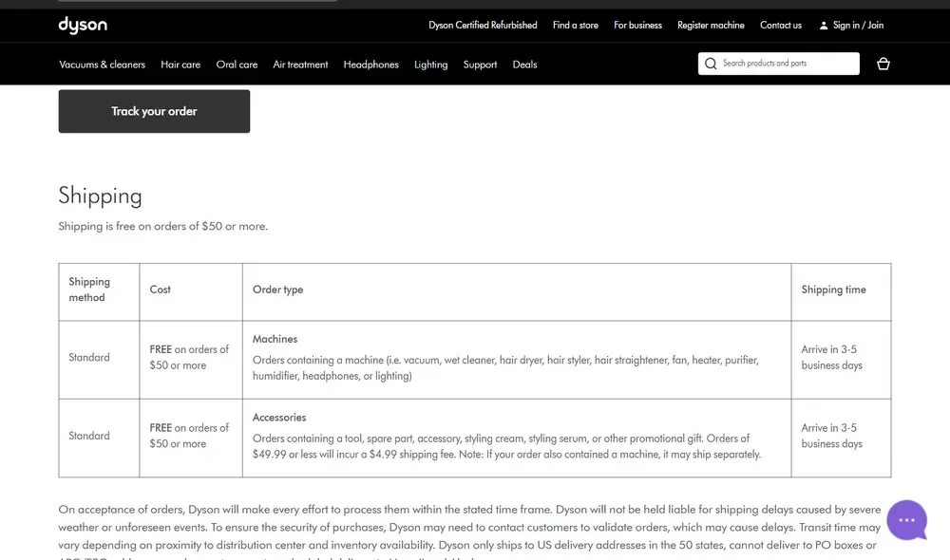
Task: Click the Dyson logo
Action: pos(83,25)
